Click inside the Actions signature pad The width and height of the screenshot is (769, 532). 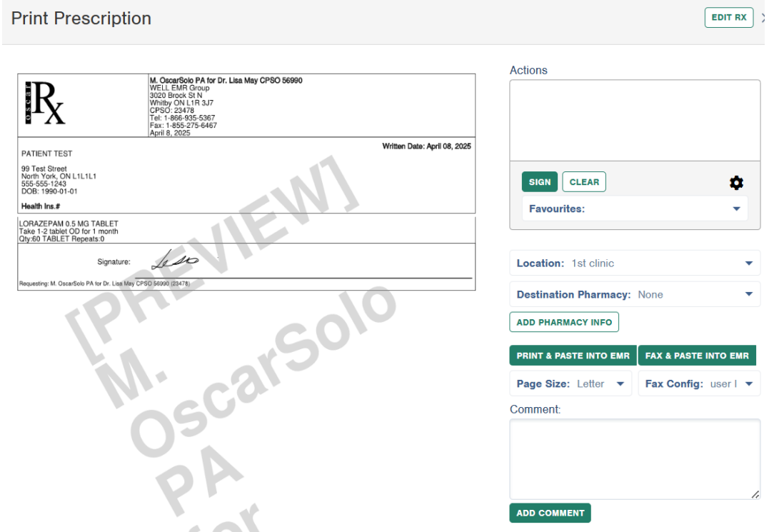point(634,120)
